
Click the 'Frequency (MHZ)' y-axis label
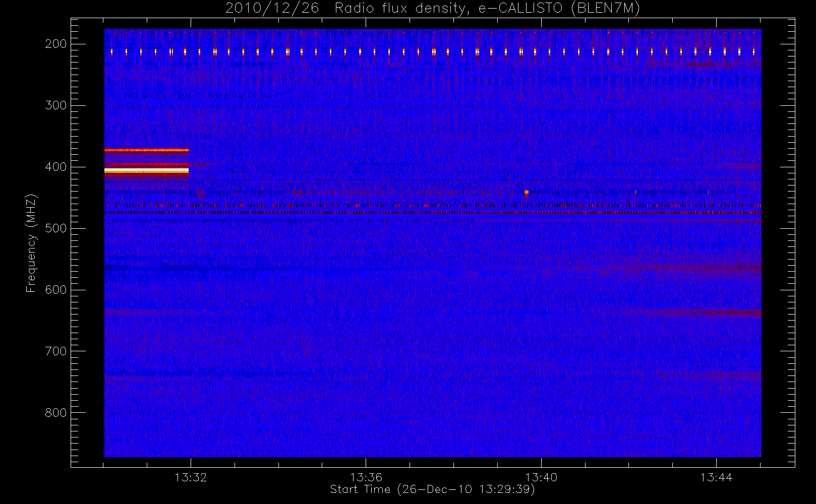31,243
